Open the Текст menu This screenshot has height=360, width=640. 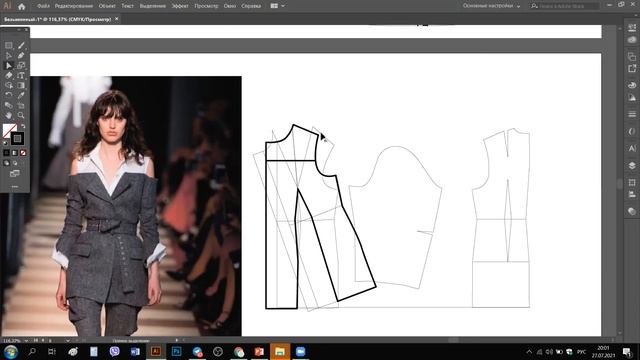[x=127, y=6]
